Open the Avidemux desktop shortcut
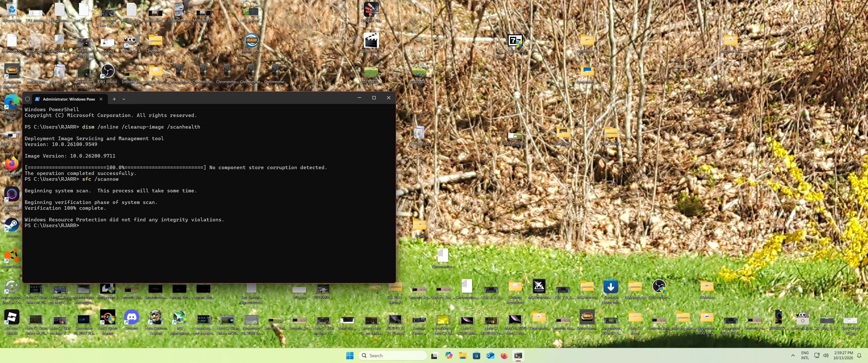Viewport: 868px width, 363px height. pyautogui.click(x=371, y=43)
